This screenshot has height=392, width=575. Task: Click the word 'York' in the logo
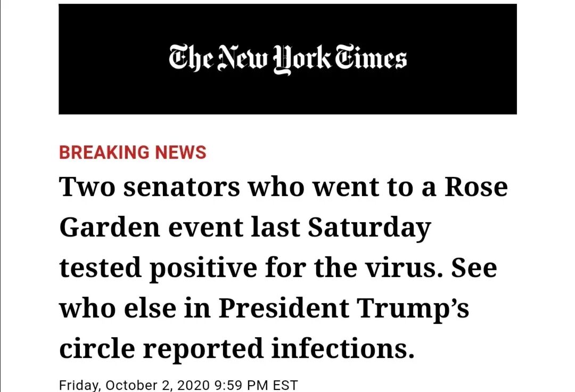(302, 60)
